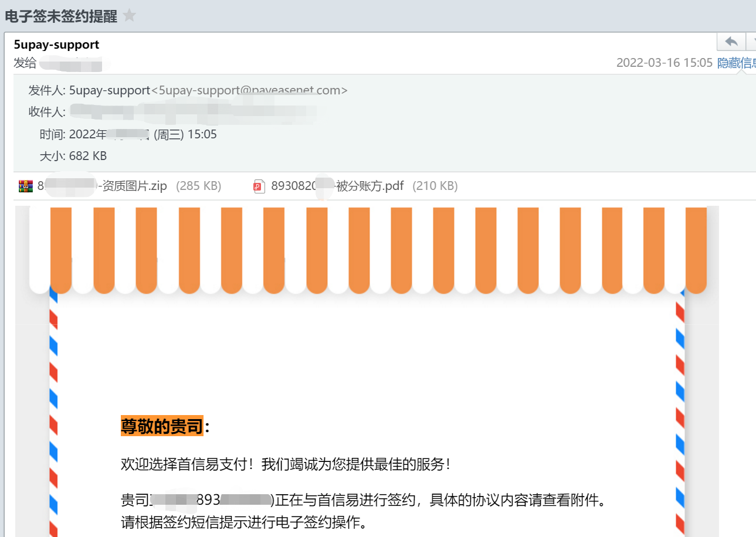The height and width of the screenshot is (537, 756).
Task: Click the reply arrow button
Action: (731, 42)
